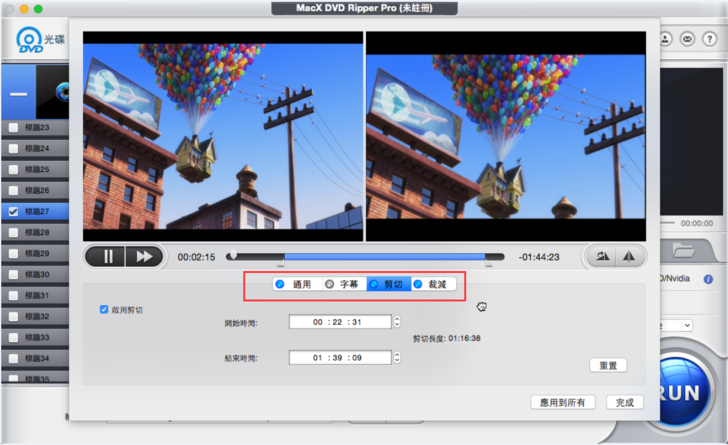Click the 00:00:00 time in the main window
The width and height of the screenshot is (728, 445).
pos(697,223)
